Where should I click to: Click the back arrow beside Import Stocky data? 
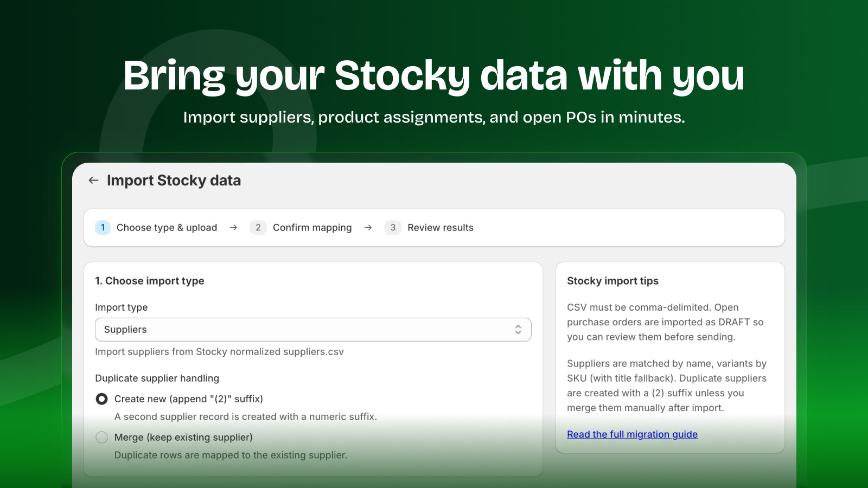(x=94, y=181)
